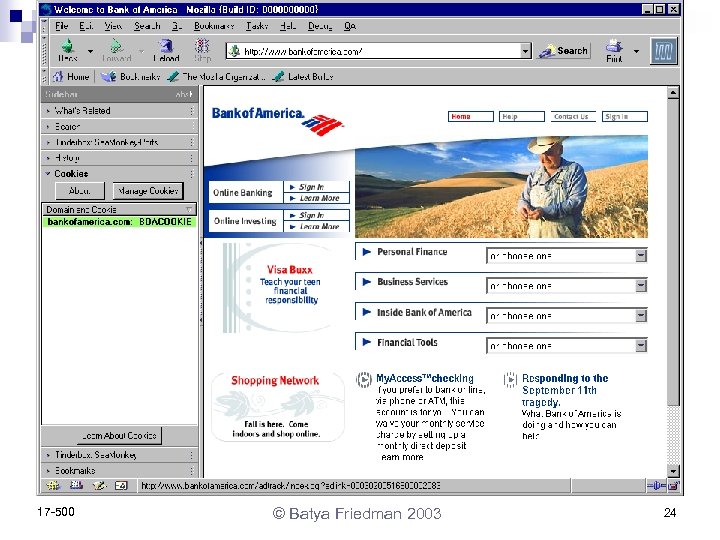Click the Personal Finance arrow icon
The width and height of the screenshot is (720, 540).
click(366, 252)
